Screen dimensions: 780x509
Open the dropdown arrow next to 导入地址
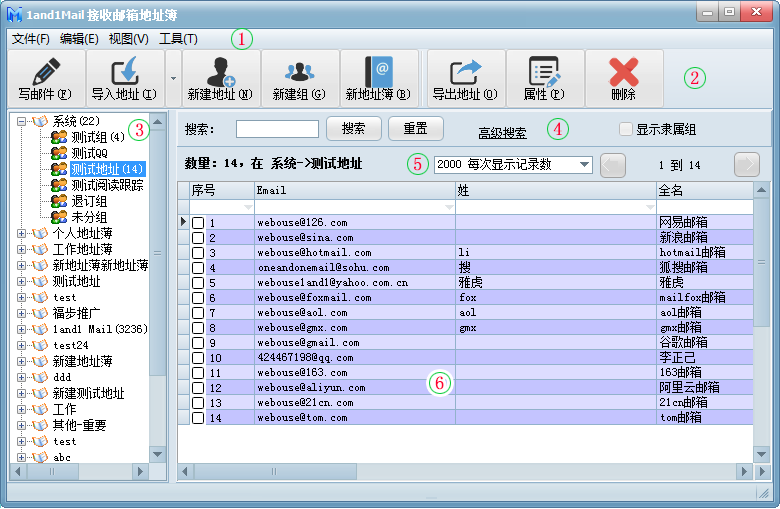point(173,78)
